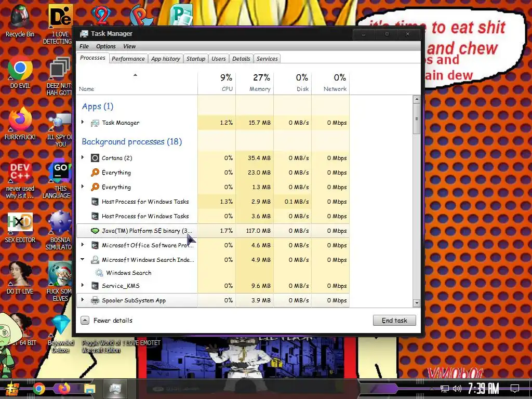Sort processes by Memory column header

point(255,83)
